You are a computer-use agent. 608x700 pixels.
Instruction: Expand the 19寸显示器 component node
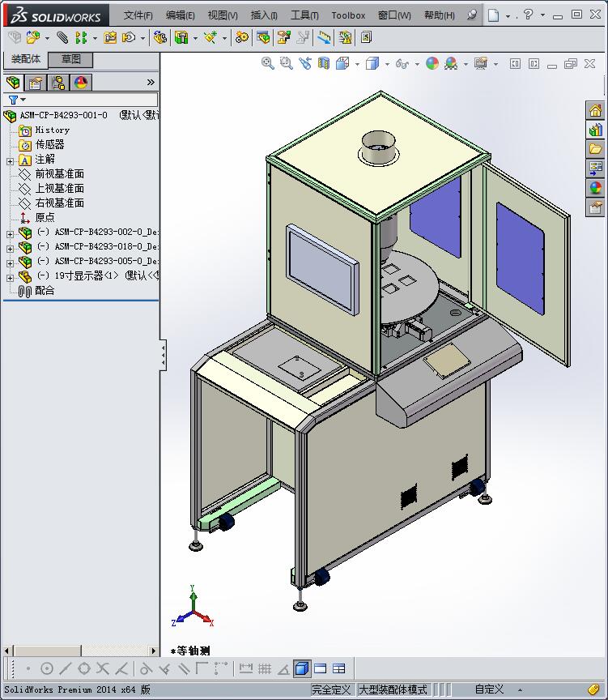click(x=10, y=278)
